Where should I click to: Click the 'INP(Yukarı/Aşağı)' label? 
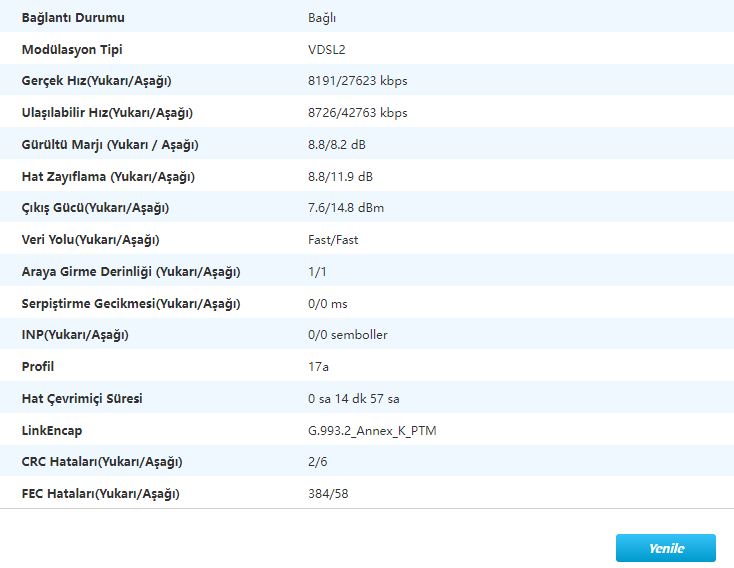[x=75, y=335]
